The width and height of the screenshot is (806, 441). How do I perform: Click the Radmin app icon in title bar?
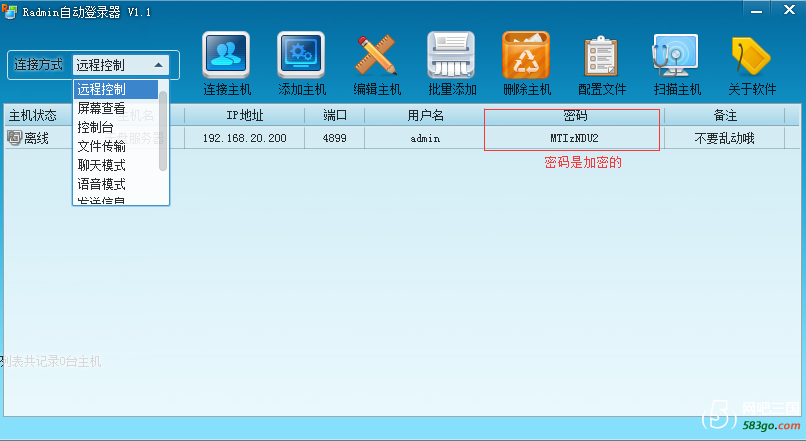9,11
